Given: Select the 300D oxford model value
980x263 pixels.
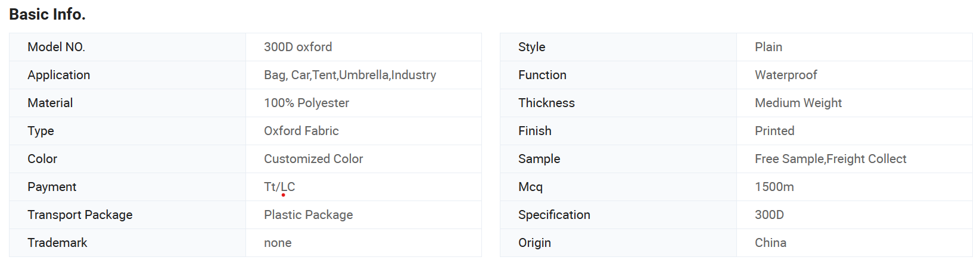Looking at the screenshot, I should tap(298, 47).
